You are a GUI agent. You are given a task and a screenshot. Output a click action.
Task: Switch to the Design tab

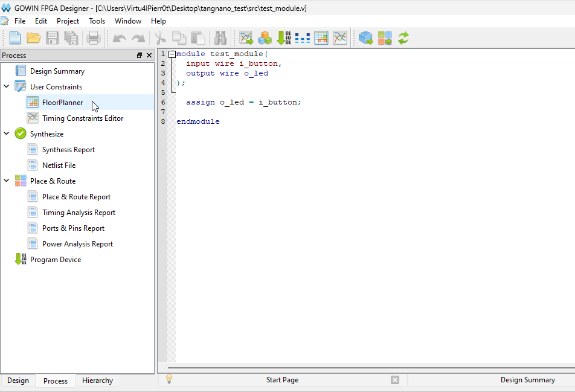point(18,381)
